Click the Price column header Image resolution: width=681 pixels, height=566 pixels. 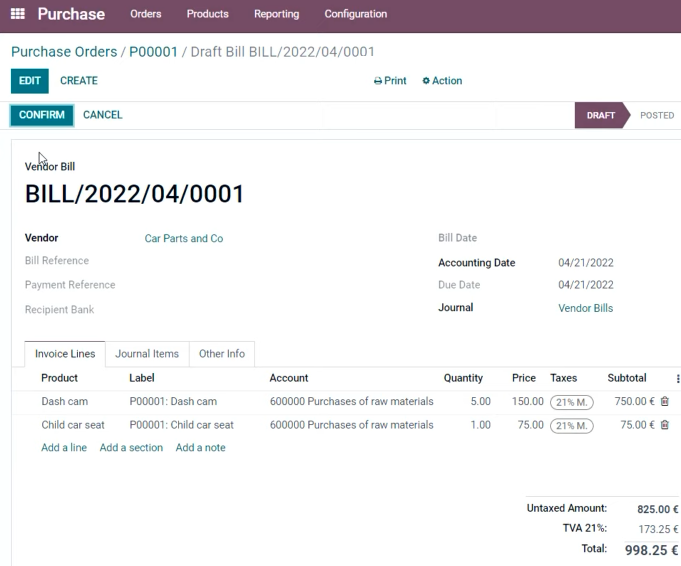523,378
